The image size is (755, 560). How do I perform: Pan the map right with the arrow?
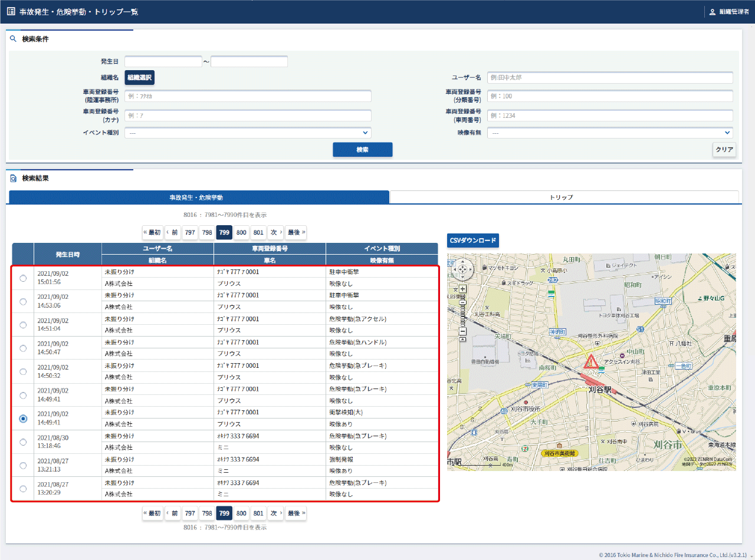(470, 269)
